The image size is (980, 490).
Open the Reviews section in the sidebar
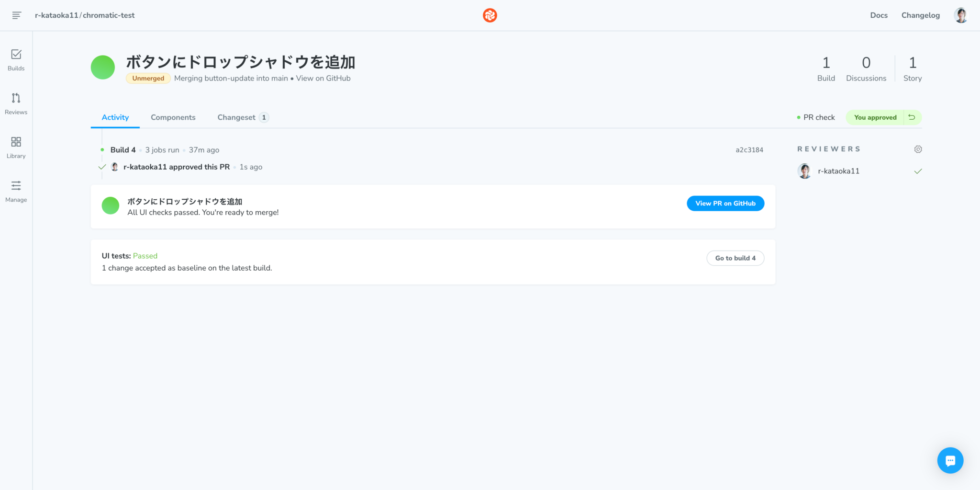coord(16,103)
